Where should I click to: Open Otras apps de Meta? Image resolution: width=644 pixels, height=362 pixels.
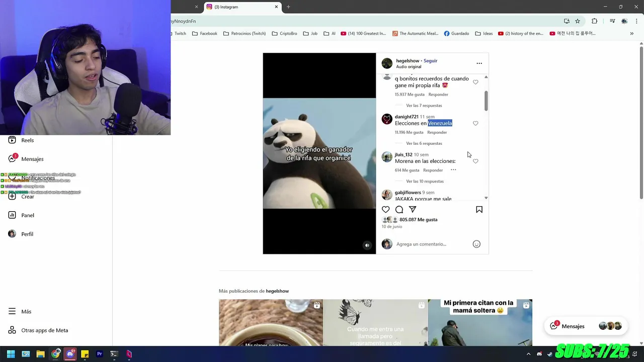tap(38, 330)
